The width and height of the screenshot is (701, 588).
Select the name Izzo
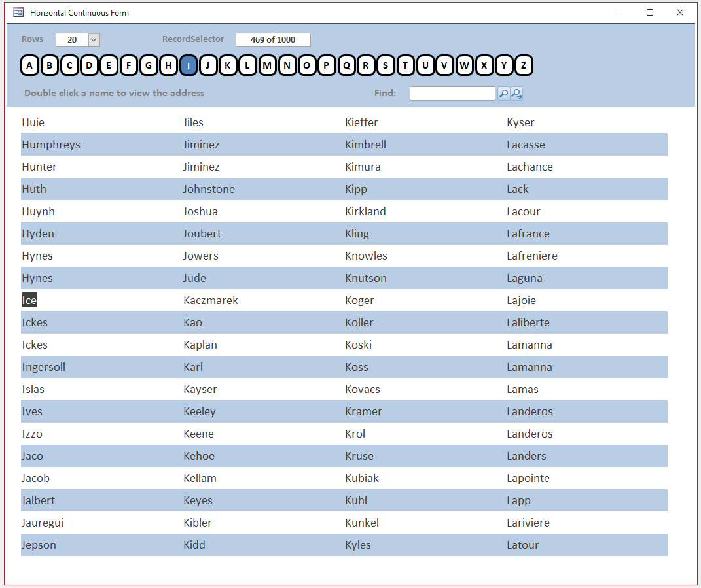pos(32,434)
